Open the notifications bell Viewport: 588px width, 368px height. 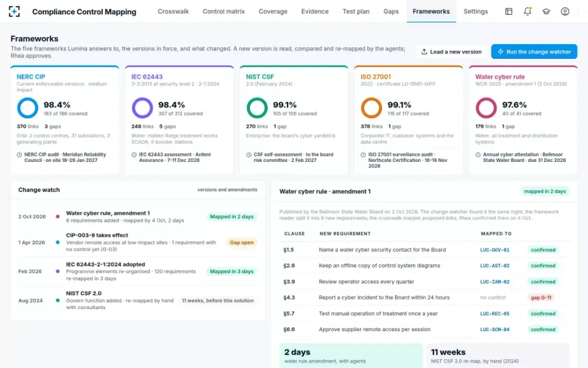(527, 11)
